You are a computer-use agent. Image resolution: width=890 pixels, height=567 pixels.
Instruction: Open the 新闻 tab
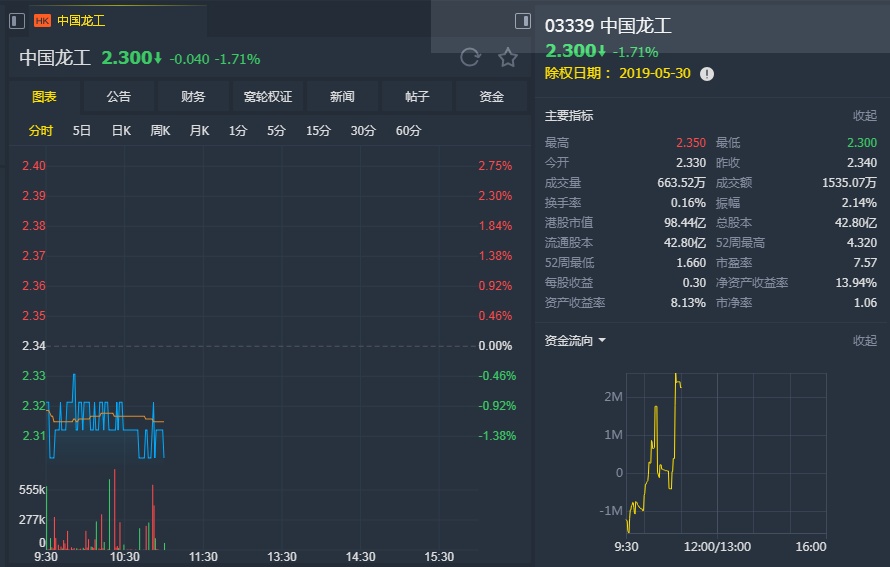(342, 97)
